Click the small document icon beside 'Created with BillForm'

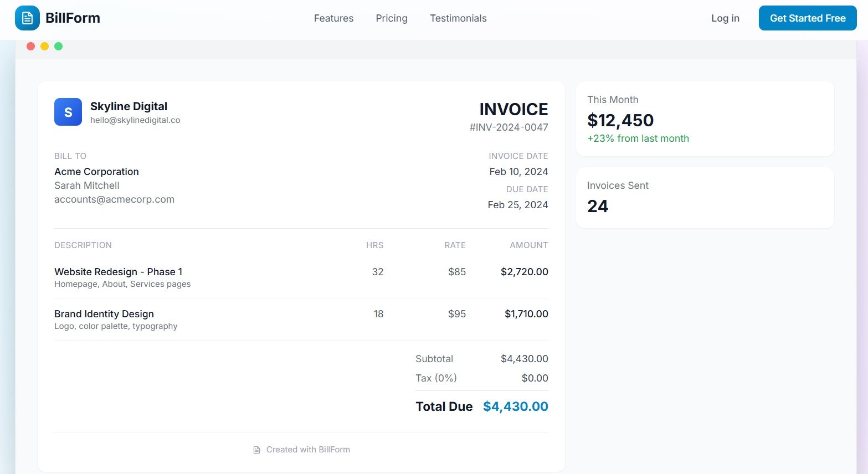pos(256,450)
